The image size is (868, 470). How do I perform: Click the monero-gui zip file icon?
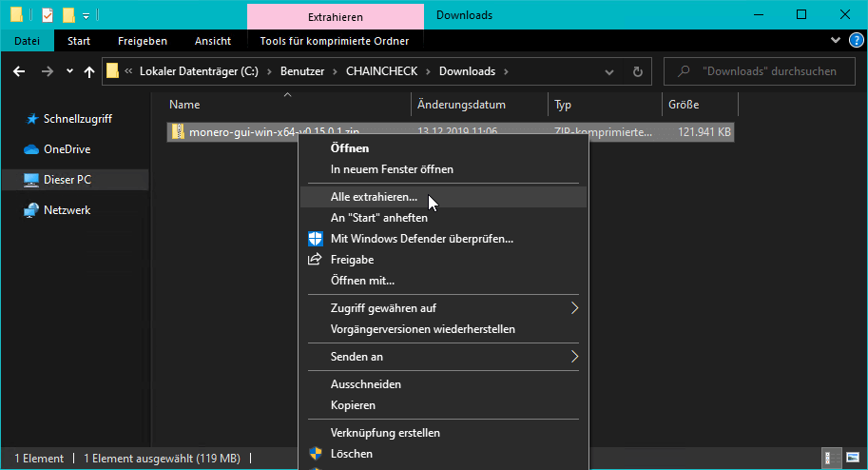tap(178, 132)
